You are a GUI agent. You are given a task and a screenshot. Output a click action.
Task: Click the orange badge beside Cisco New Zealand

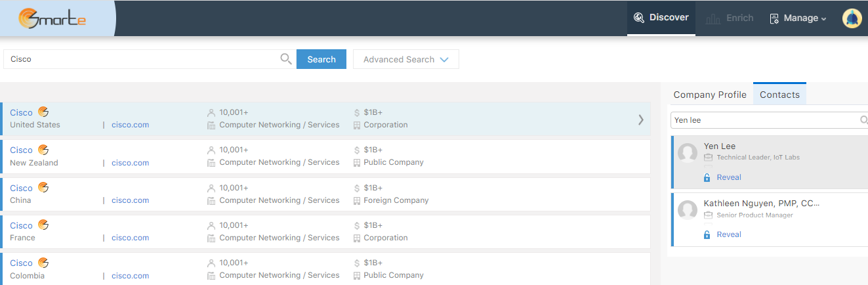click(x=43, y=150)
